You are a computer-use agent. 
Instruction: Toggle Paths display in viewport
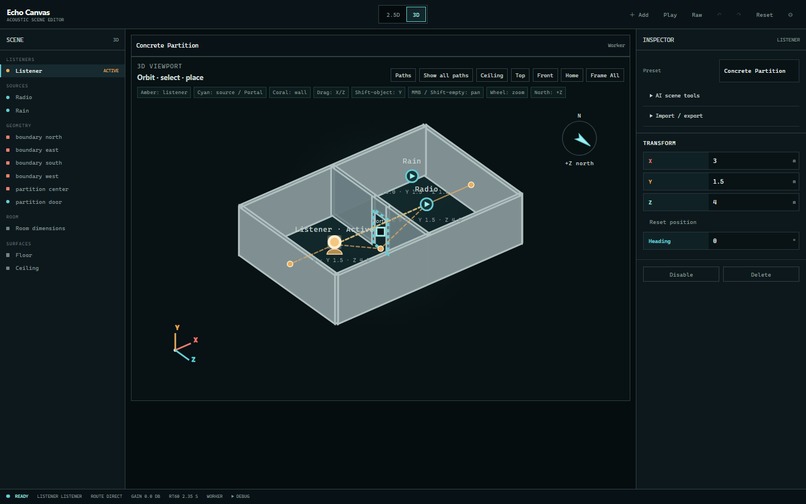(403, 76)
